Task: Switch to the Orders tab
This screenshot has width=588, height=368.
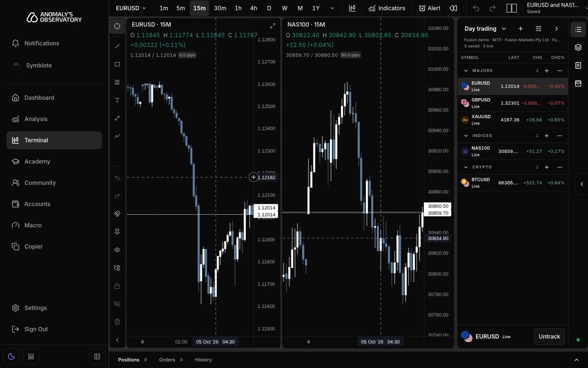Action: (x=171, y=360)
